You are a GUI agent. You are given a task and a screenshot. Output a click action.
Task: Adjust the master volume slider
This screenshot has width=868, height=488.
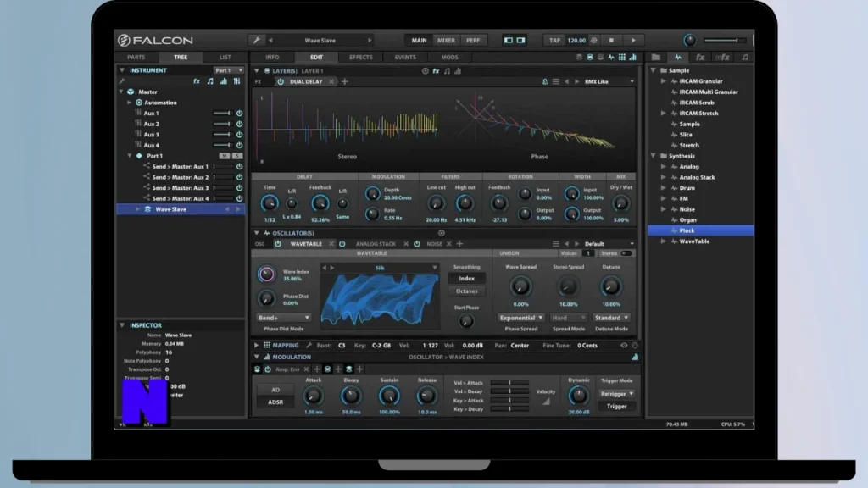[x=726, y=41]
